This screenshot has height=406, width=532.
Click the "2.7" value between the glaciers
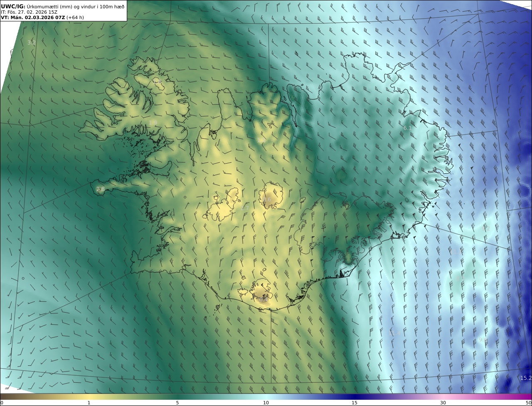click(245, 208)
